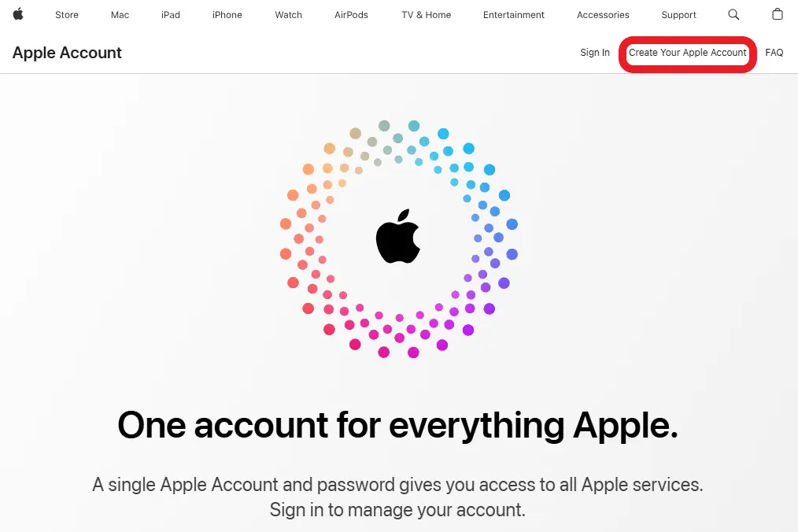Open the shopping bag icon

[x=777, y=13]
